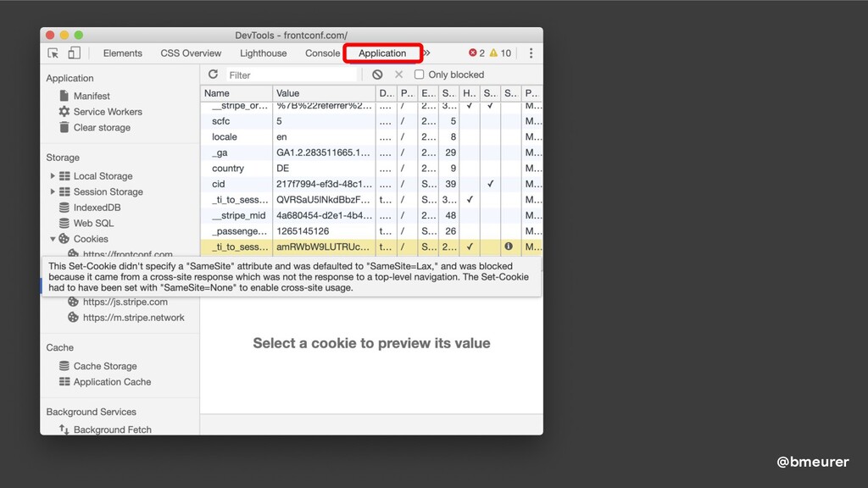Switch to the CSS Overview tab
868x488 pixels.
(191, 53)
